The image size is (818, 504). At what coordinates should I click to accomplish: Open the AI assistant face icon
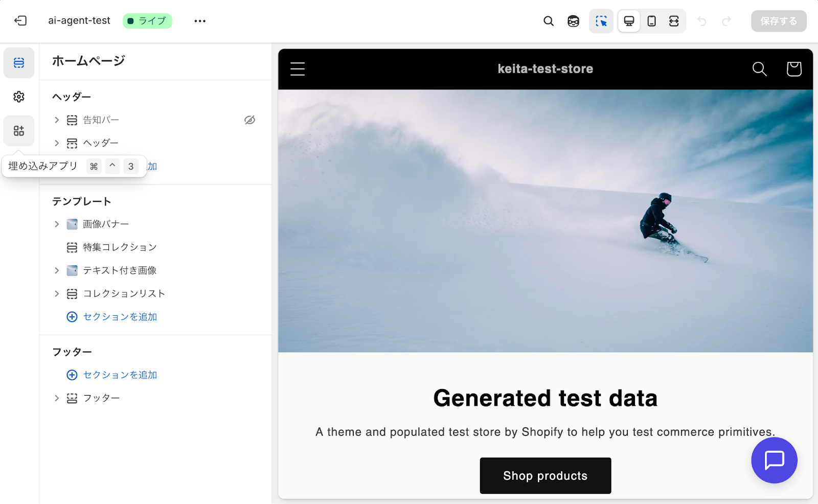[574, 21]
